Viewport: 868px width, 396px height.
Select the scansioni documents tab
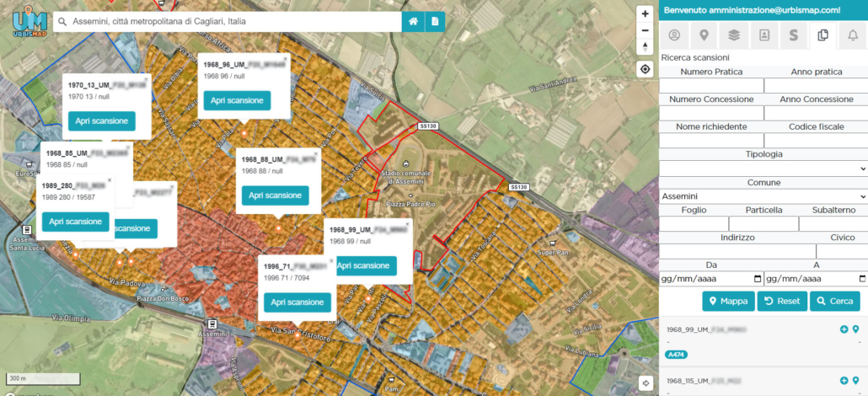[823, 35]
